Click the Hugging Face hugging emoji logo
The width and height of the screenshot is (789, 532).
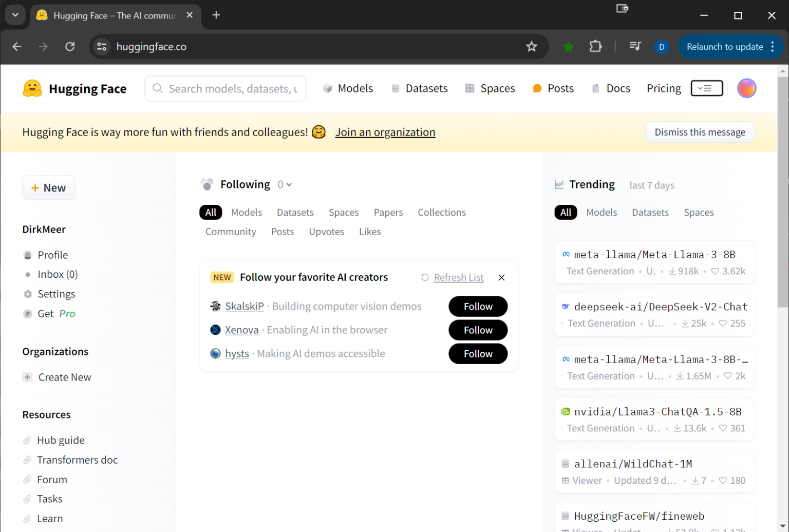[32, 88]
